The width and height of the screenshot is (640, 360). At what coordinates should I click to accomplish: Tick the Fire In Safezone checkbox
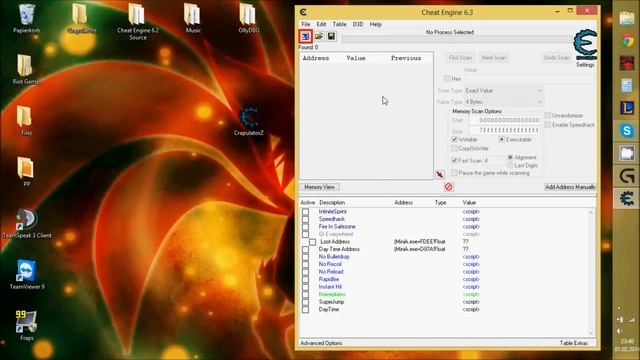pyautogui.click(x=305, y=227)
